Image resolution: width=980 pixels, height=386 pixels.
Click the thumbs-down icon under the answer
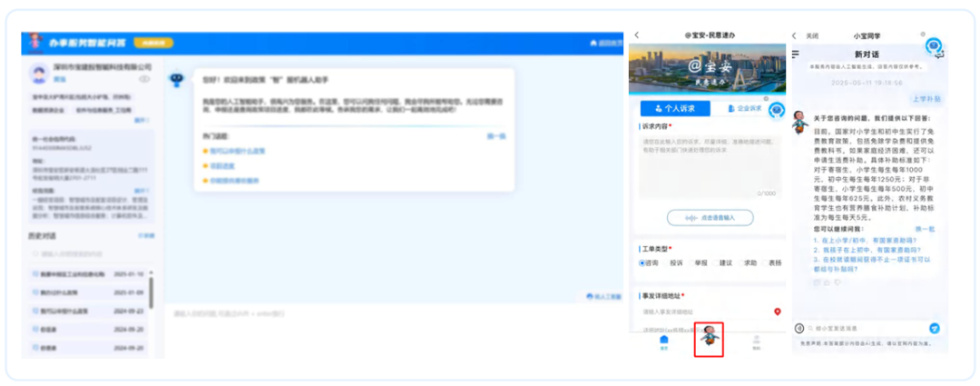[838, 282]
